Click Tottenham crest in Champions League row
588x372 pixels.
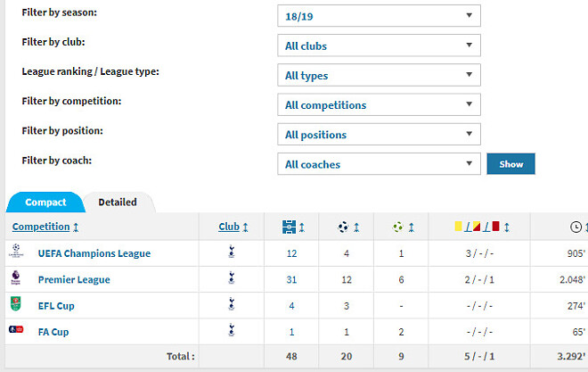coord(233,253)
